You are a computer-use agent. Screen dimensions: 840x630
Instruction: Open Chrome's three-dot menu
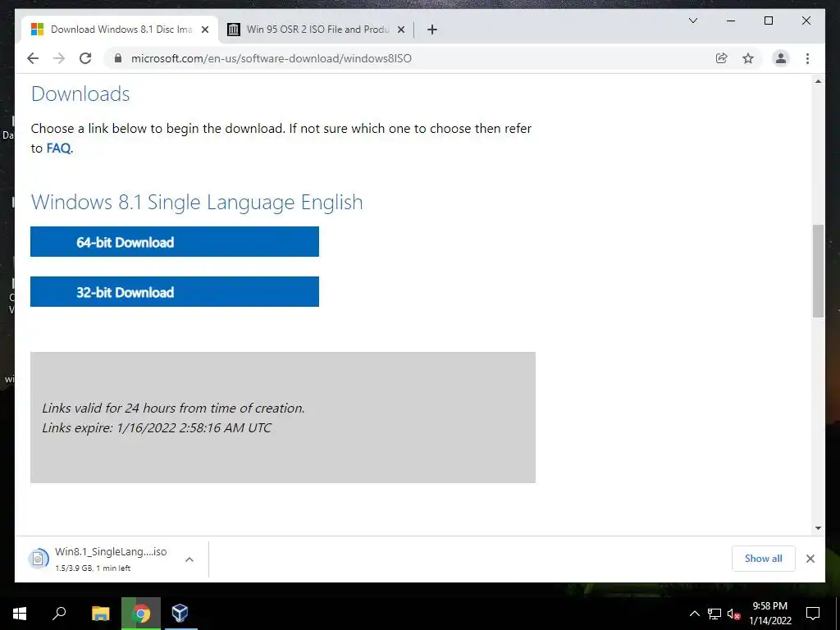pos(807,58)
